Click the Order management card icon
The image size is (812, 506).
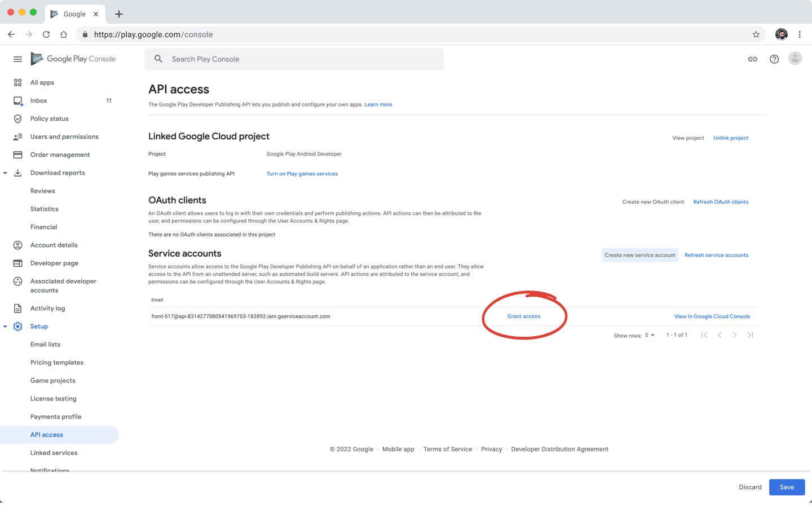point(17,155)
